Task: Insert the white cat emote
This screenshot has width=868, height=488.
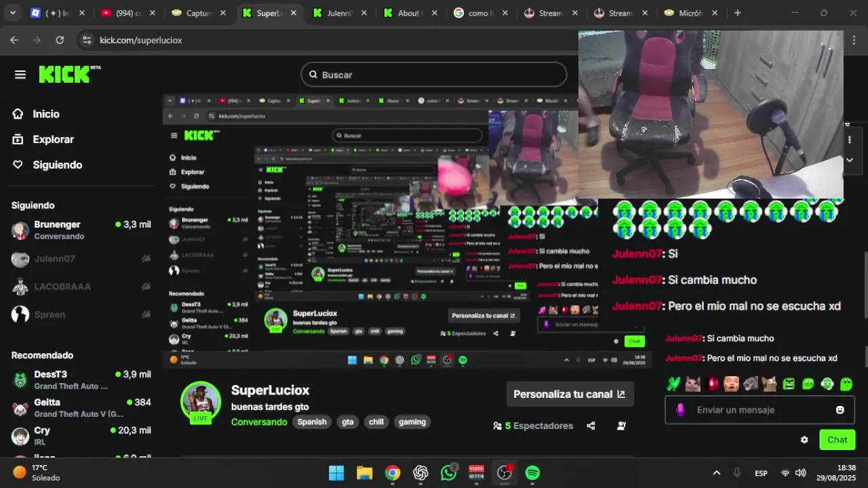Action: [x=692, y=384]
